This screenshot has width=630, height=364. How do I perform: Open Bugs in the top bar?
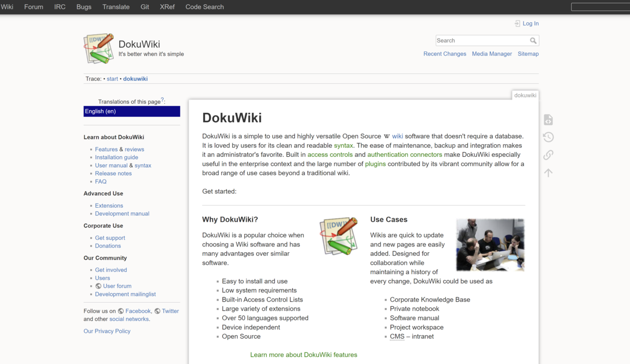tap(84, 7)
